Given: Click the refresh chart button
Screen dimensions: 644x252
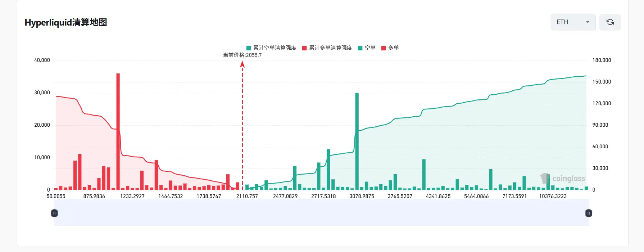Looking at the screenshot, I should [x=610, y=22].
